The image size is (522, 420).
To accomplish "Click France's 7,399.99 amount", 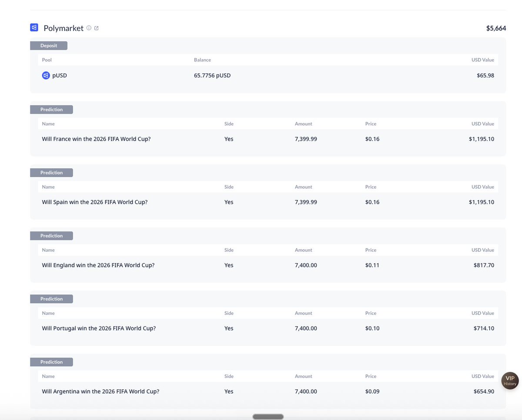I will tap(306, 139).
